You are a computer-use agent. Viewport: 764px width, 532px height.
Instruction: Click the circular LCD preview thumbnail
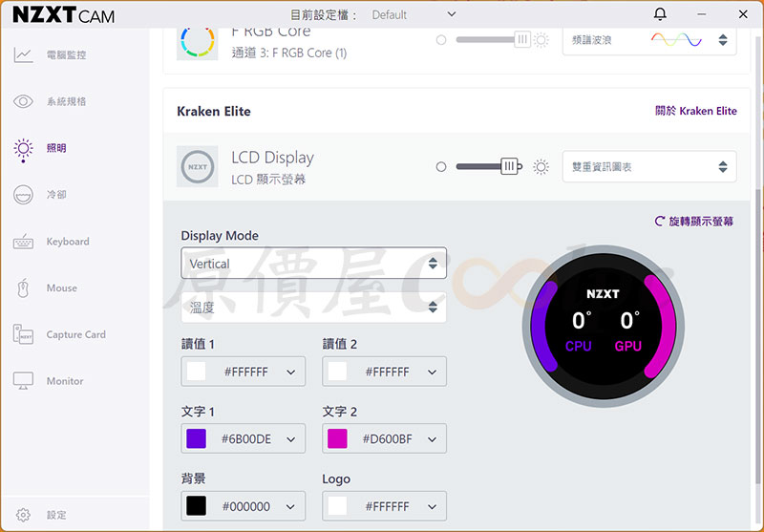point(604,326)
